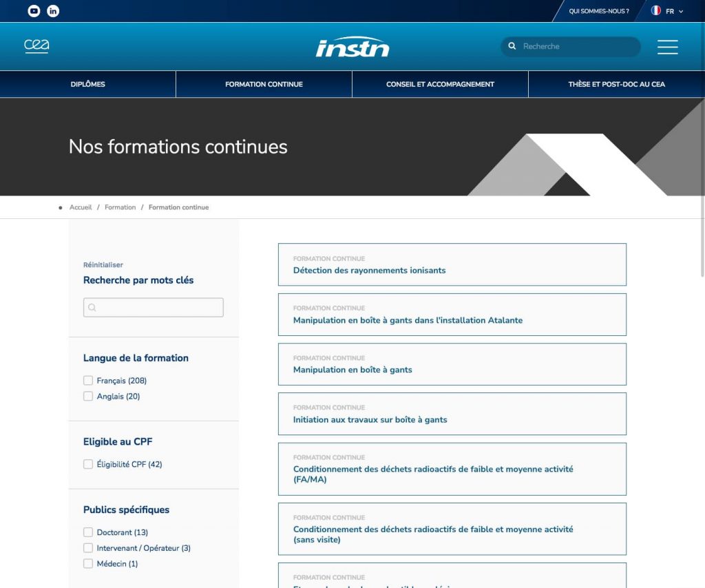Check the Français (208) language filter
Image resolution: width=705 pixels, height=588 pixels.
tap(88, 380)
